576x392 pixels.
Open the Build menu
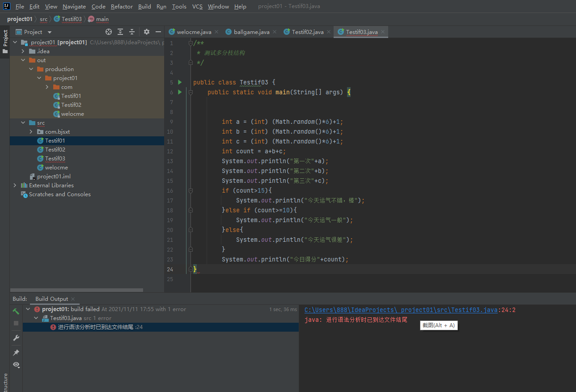coord(144,6)
